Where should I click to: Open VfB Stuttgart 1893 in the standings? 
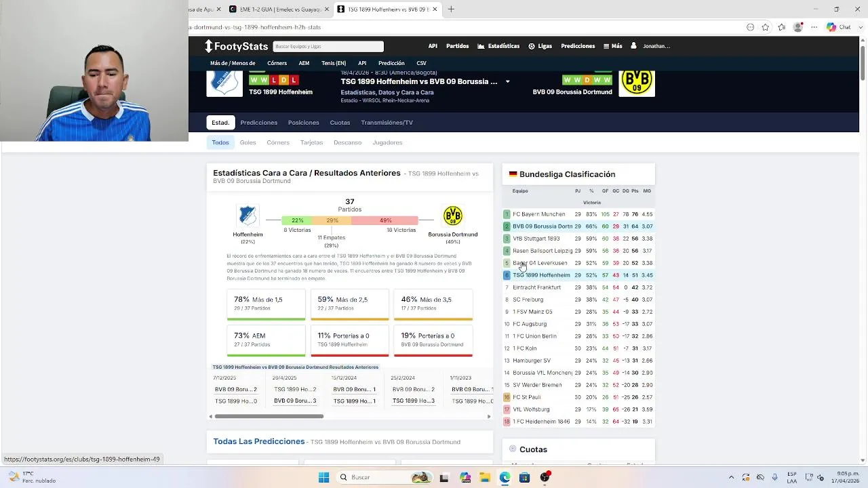pyautogui.click(x=536, y=239)
